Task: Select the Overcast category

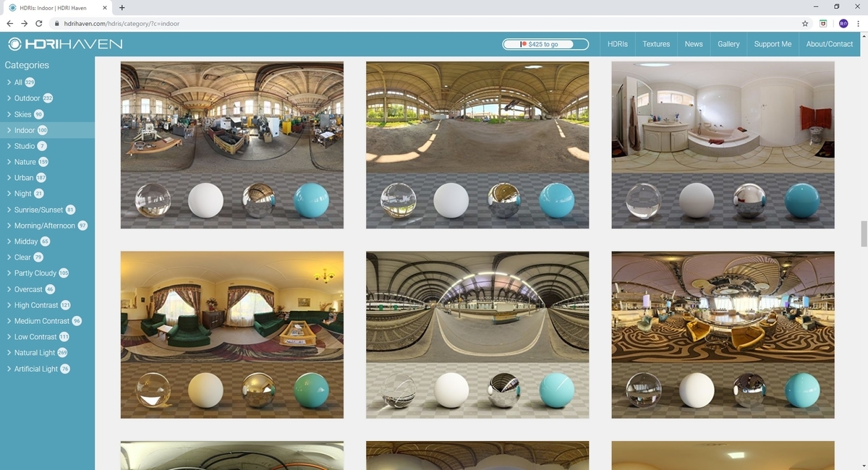Action: point(47,289)
